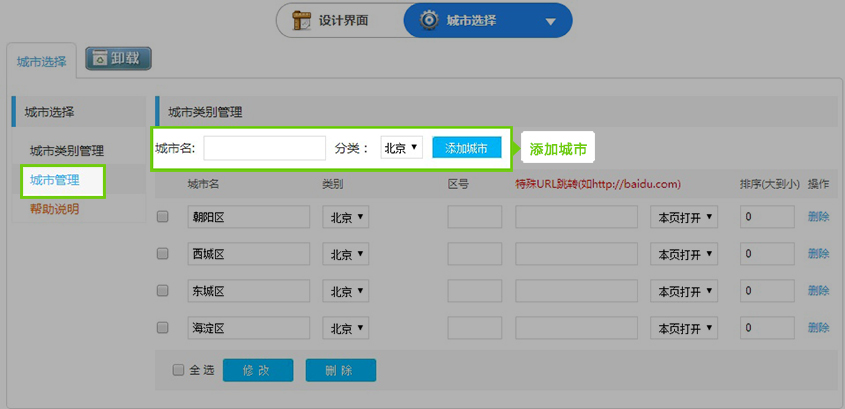Image resolution: width=845 pixels, height=409 pixels.
Task: Click the 删除 link for 朝阳区
Action: [x=818, y=216]
